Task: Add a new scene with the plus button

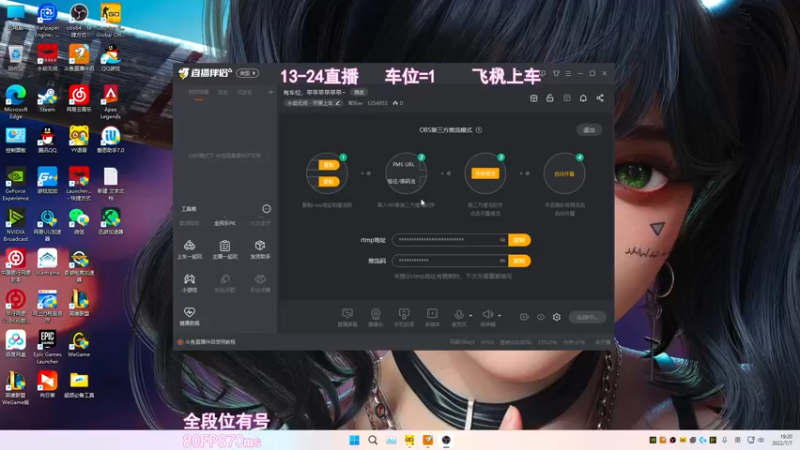Action: click(270, 92)
